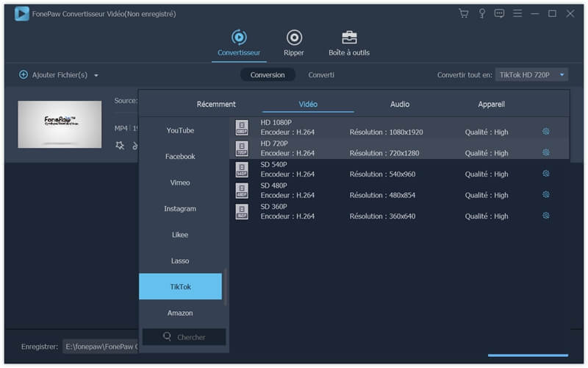Screen dimensions: 588x368
Task: Switch to Ripper module
Action: pyautogui.click(x=294, y=43)
